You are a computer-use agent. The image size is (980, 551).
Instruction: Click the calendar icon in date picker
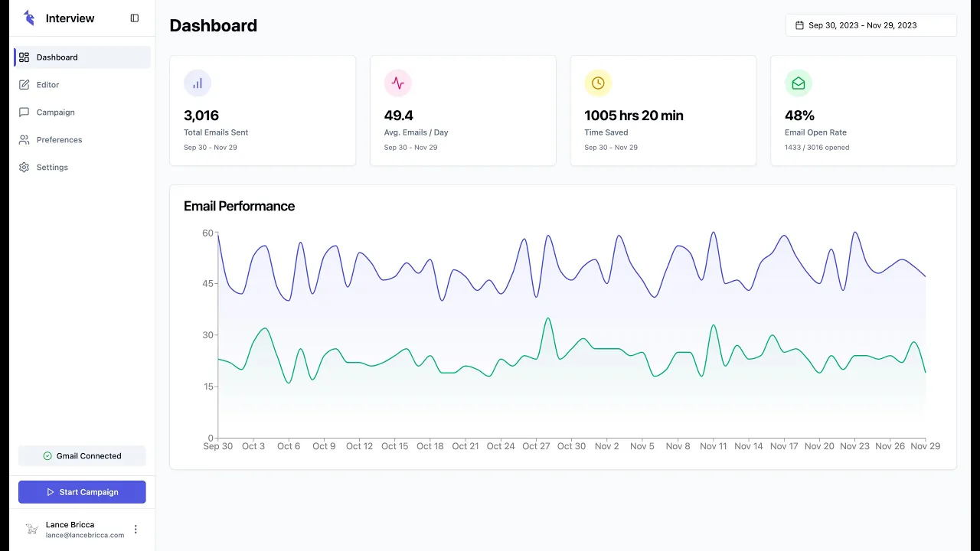click(799, 25)
